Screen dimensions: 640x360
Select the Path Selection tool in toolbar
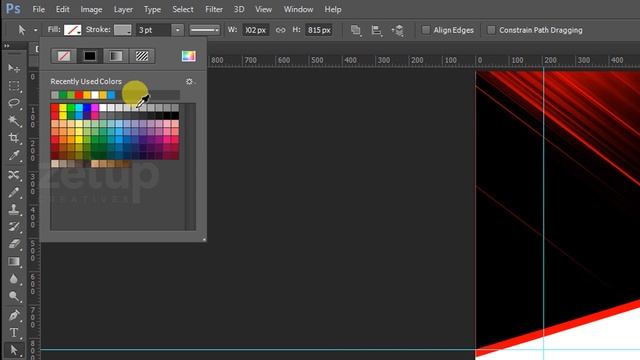(x=14, y=350)
